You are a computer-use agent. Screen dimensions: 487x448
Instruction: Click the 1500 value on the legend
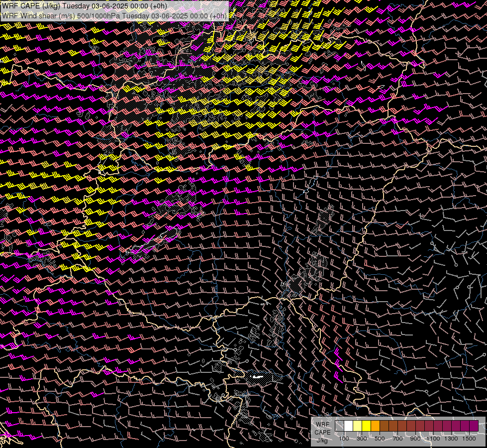point(469,439)
